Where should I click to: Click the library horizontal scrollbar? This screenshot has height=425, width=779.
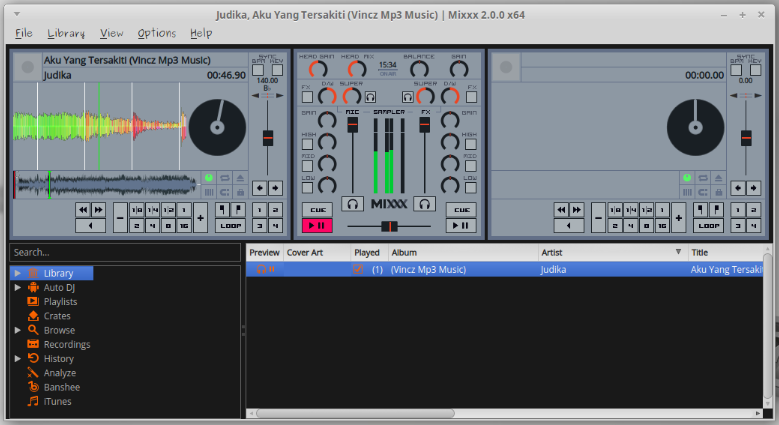point(355,413)
